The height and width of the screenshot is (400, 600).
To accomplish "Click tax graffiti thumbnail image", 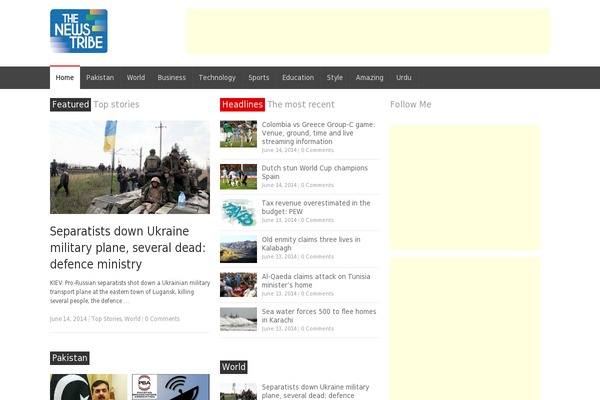I will [238, 212].
